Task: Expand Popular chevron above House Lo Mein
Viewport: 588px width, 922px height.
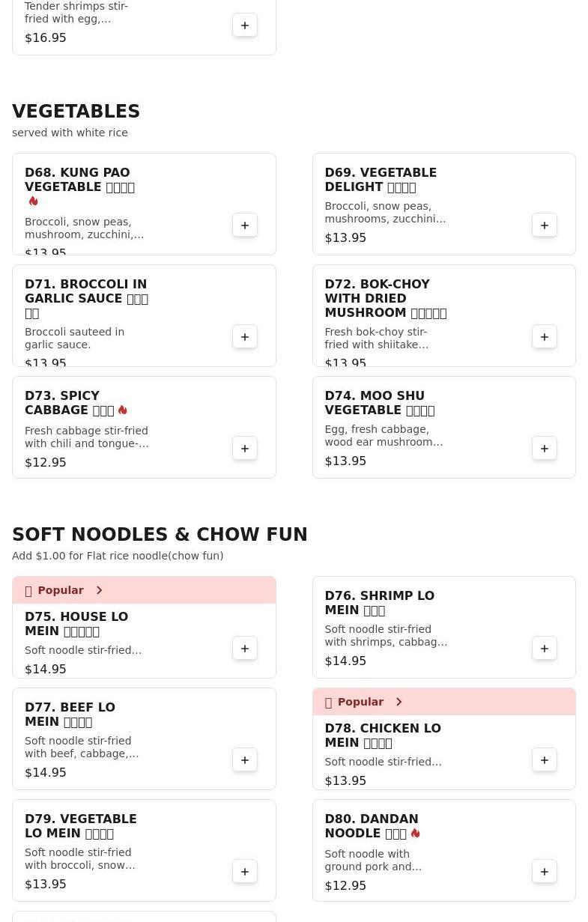Action: [x=99, y=590]
